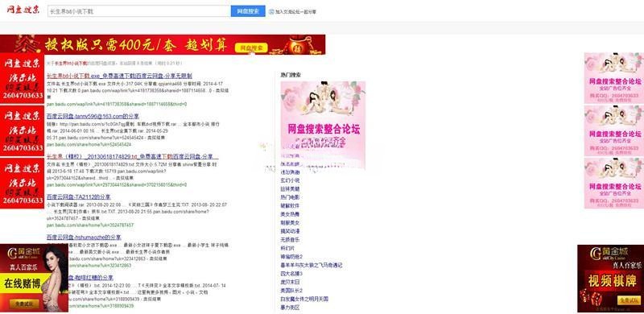Open the 视频棋牌 黄金城 ad

click(x=610, y=279)
